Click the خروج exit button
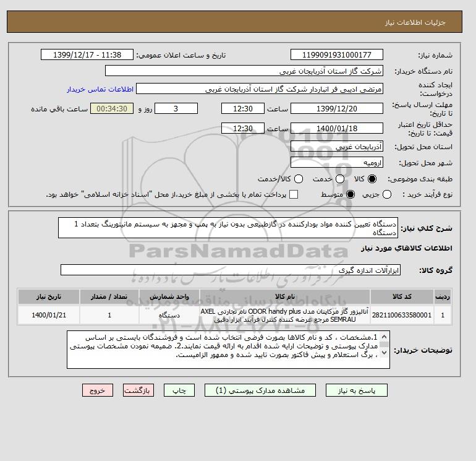 [98, 390]
